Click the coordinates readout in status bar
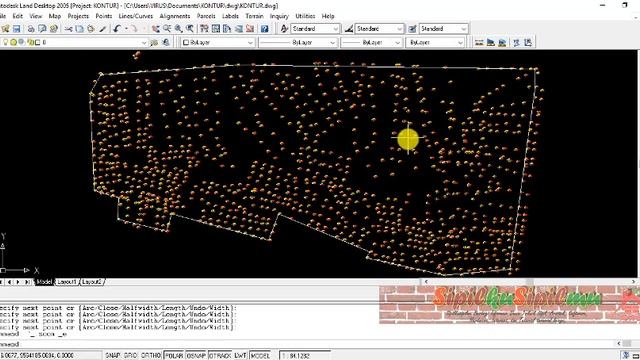This screenshot has width=640, height=360. point(50,356)
